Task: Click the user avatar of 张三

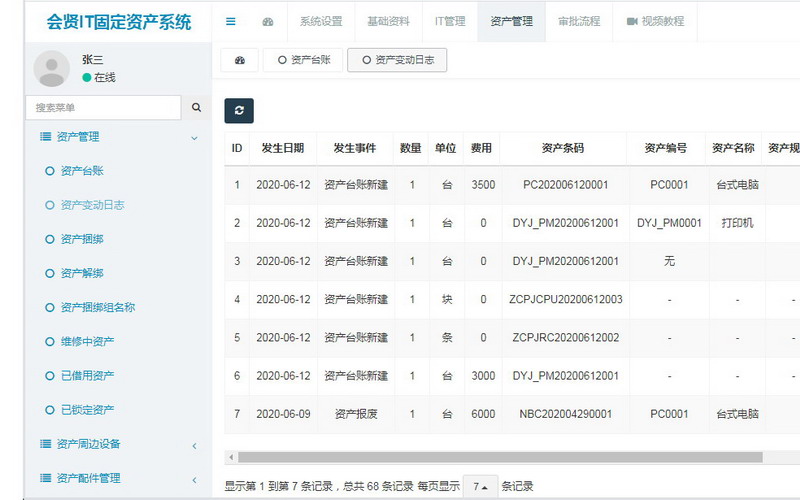Action: pos(51,69)
